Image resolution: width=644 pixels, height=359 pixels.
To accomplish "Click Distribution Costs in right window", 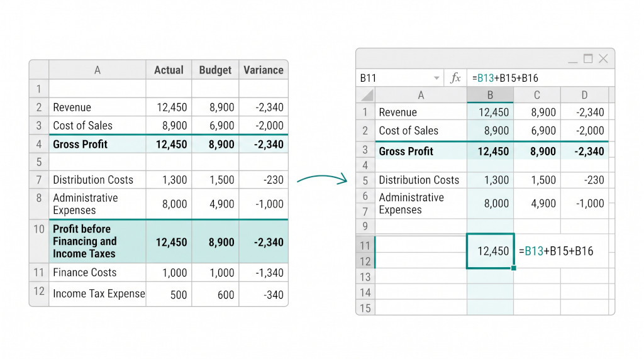I will click(421, 180).
